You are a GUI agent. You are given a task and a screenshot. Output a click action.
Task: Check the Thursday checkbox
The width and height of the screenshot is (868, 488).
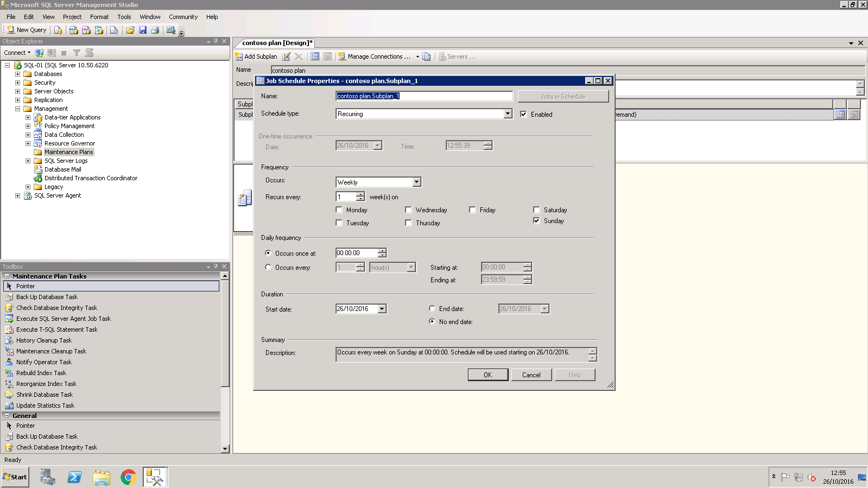coord(408,223)
